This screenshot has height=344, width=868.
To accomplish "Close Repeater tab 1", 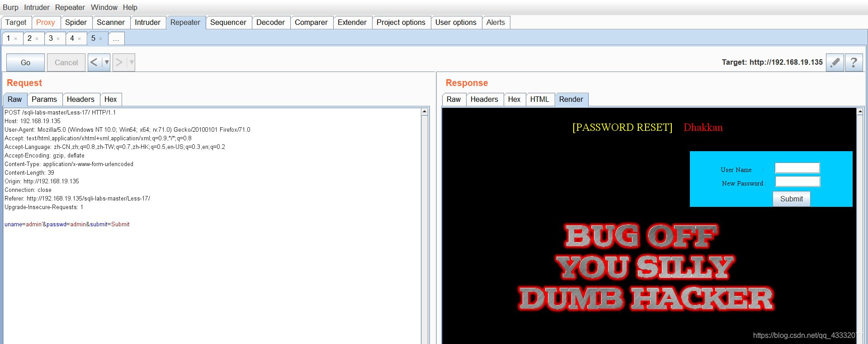I will [16, 39].
